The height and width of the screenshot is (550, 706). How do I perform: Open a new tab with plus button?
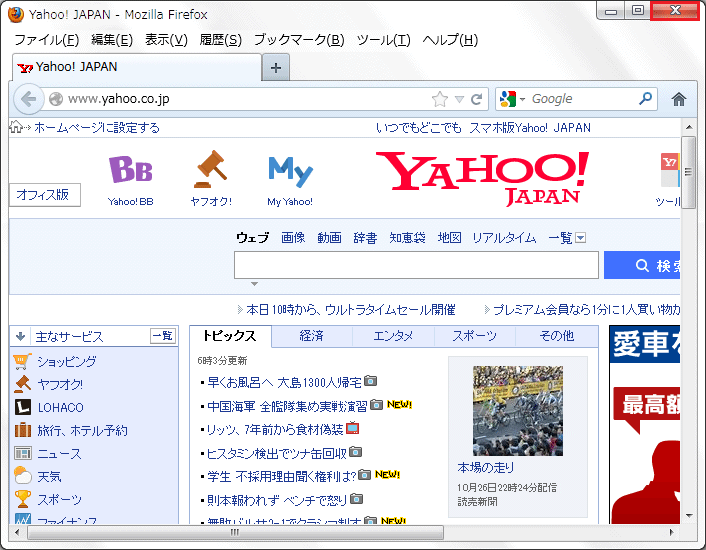[276, 67]
